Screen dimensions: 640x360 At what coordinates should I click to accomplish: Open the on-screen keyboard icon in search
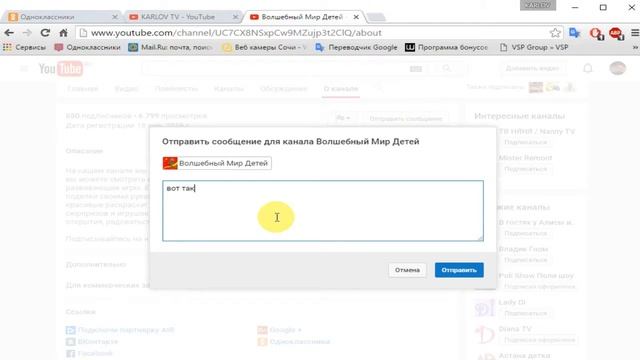point(416,69)
